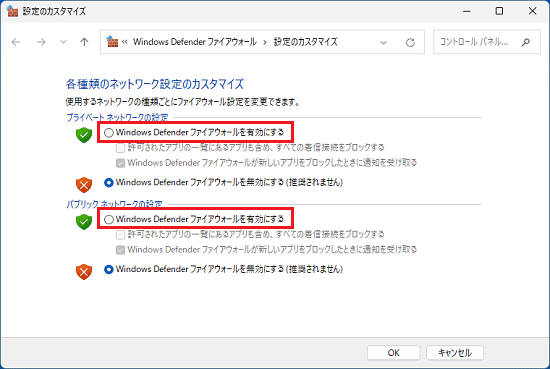Open recent locations dropdown chevron
Viewport: 550px width, 369px height.
click(63, 42)
